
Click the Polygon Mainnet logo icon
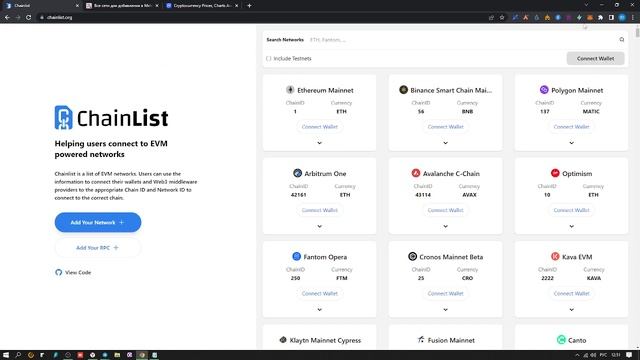[544, 90]
